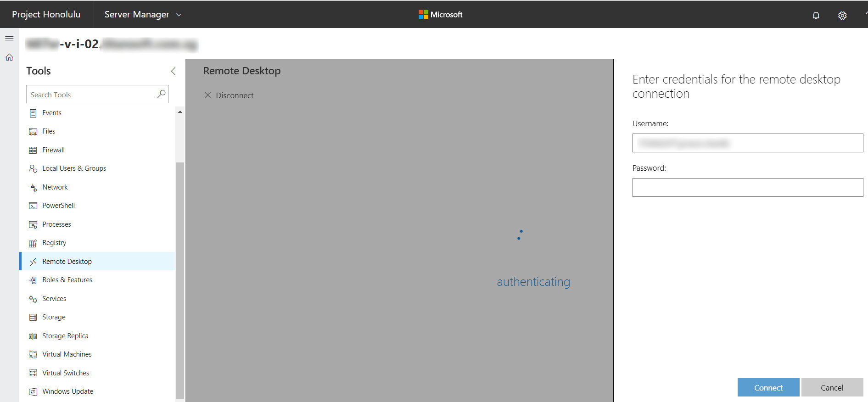This screenshot has height=402, width=868.
Task: Select Storage Replica from tools list
Action: pos(65,336)
